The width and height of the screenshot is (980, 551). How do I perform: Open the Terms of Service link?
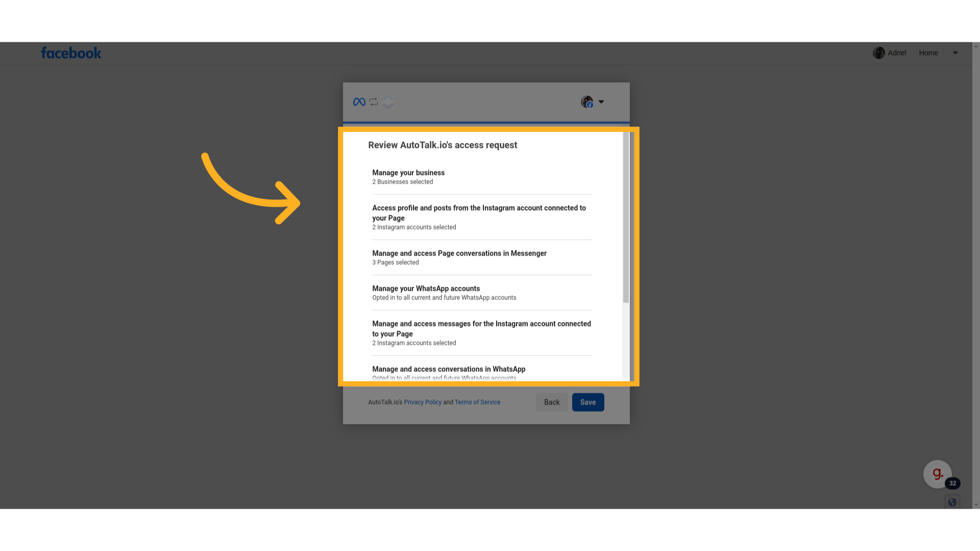click(x=477, y=403)
